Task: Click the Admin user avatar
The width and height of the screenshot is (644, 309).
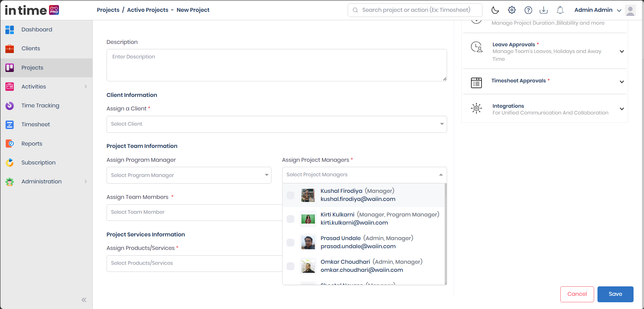Action: tap(630, 10)
